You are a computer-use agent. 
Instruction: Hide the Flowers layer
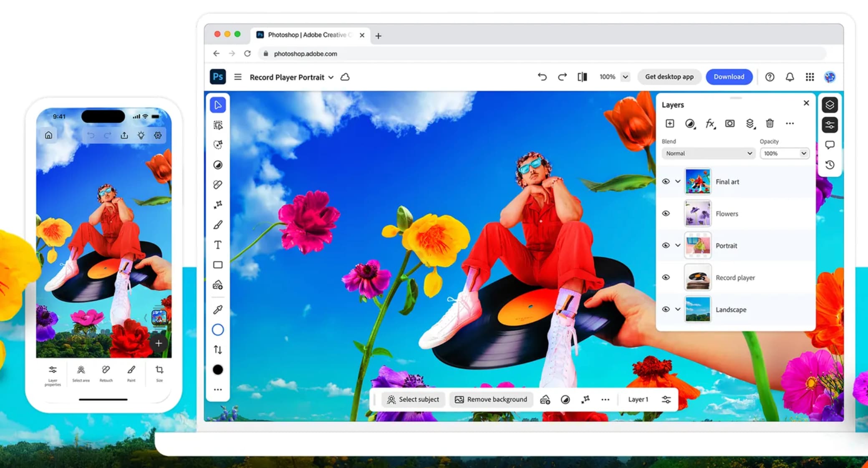(x=666, y=214)
